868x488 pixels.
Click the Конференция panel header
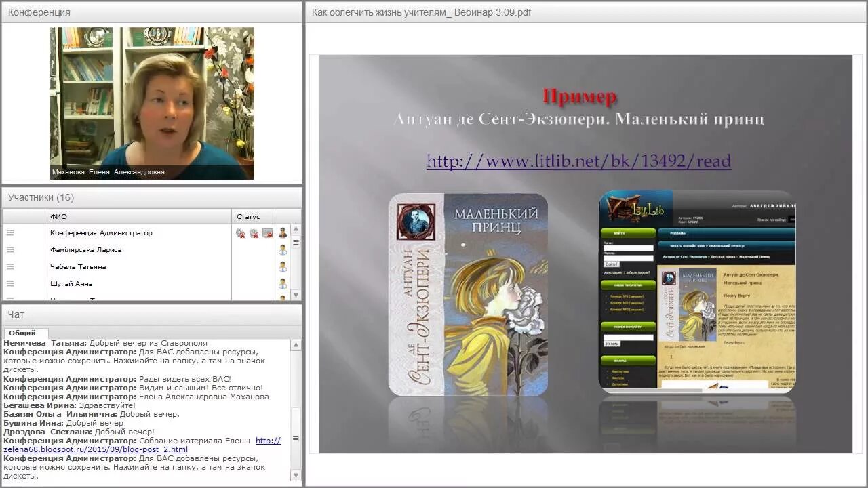coord(152,12)
